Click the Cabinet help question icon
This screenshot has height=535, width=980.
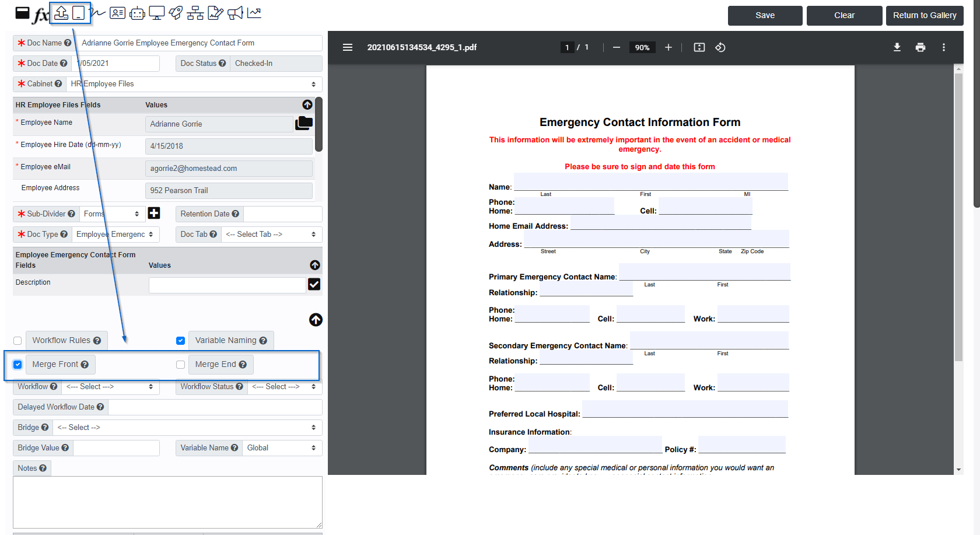click(58, 84)
